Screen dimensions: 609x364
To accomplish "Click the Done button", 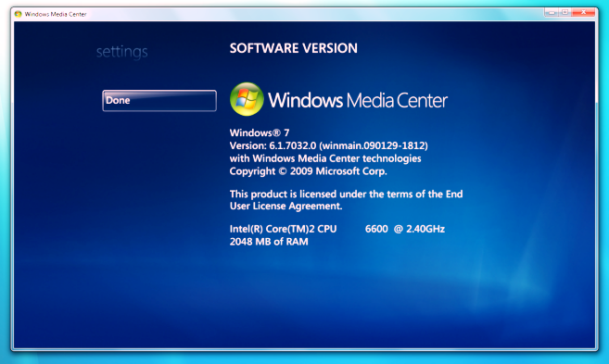I will click(159, 101).
